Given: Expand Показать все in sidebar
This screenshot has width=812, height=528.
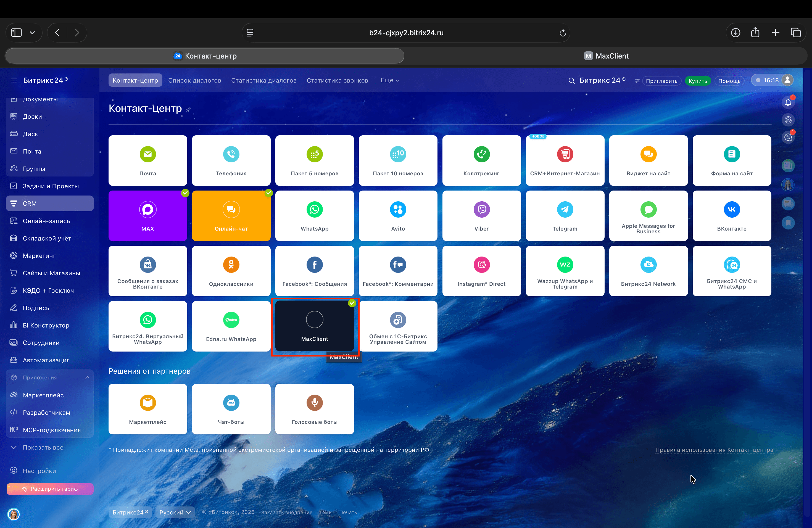Looking at the screenshot, I should (43, 447).
